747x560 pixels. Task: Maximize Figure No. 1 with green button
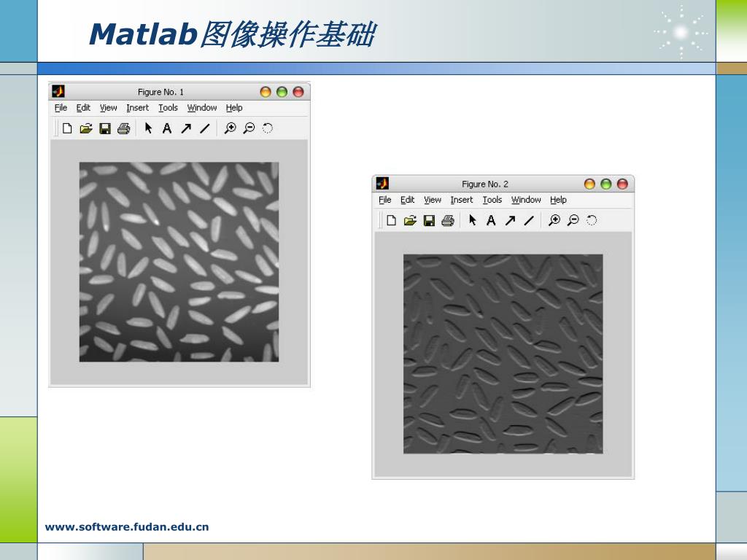(282, 92)
